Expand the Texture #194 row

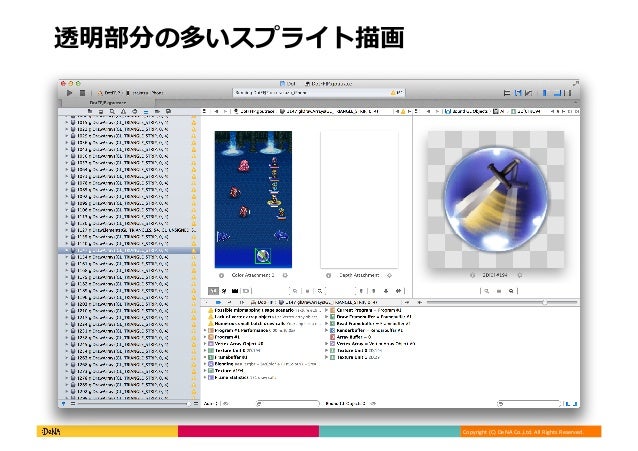(x=205, y=371)
